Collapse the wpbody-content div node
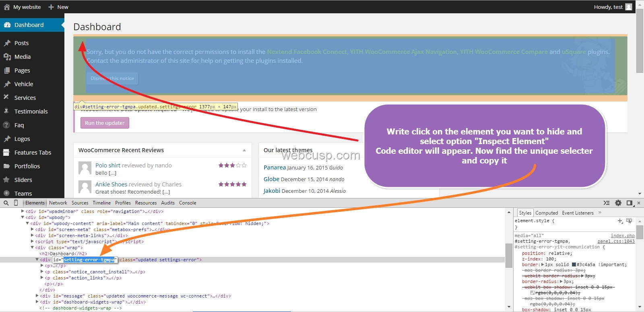This screenshot has height=312, width=644. pos(27,223)
